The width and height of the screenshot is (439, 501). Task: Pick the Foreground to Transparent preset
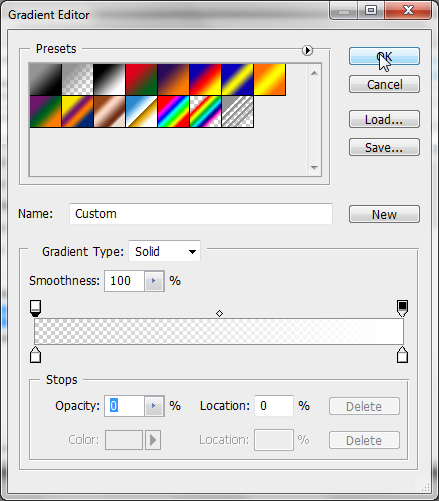(x=78, y=80)
